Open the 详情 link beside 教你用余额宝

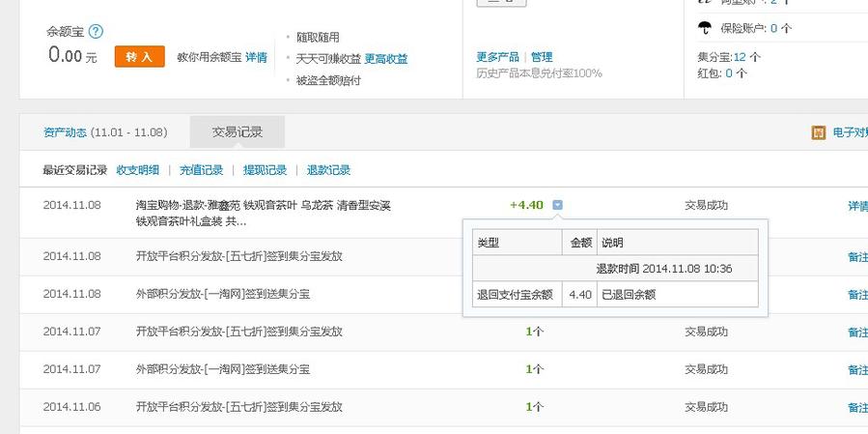(256, 57)
